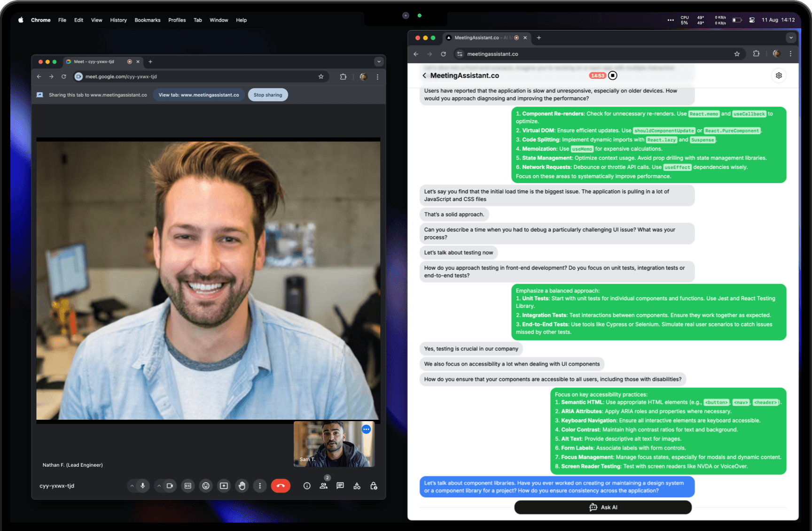Bookmark the Meet page with the star

(x=321, y=77)
